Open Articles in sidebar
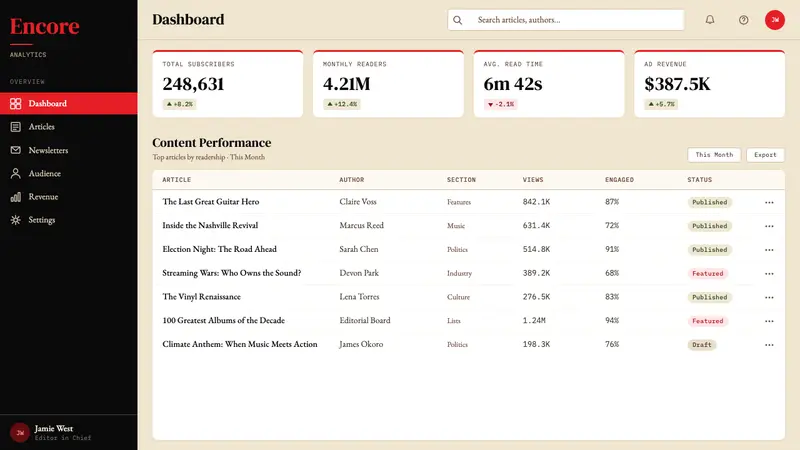This screenshot has width=800, height=450. tap(68, 127)
